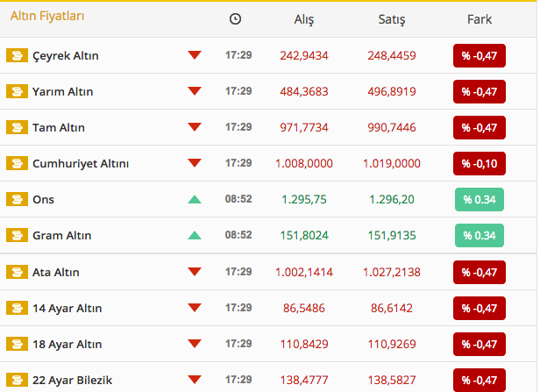Click the 18 Ayar Altın selling price 110,9269

tap(392, 344)
